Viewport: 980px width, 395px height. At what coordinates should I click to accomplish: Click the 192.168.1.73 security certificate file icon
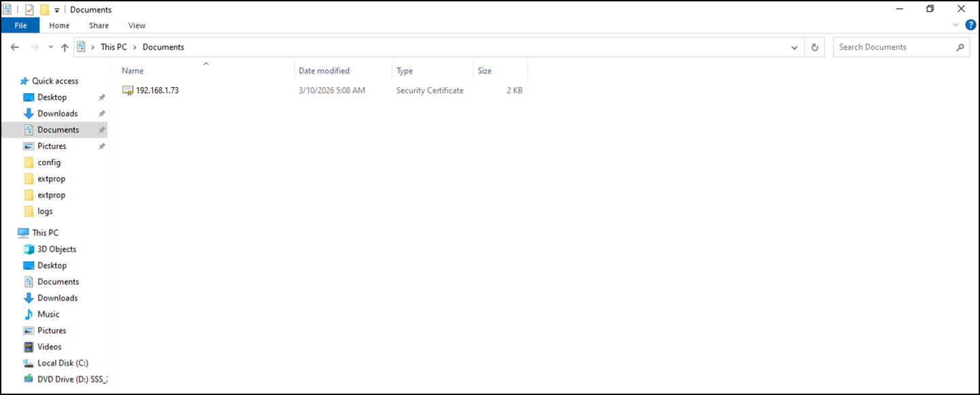tap(128, 90)
